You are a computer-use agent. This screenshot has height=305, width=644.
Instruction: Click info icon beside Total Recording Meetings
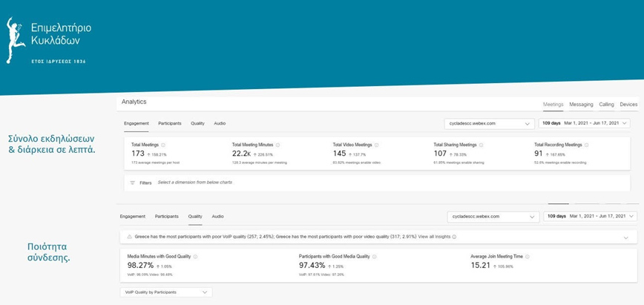[588, 145]
